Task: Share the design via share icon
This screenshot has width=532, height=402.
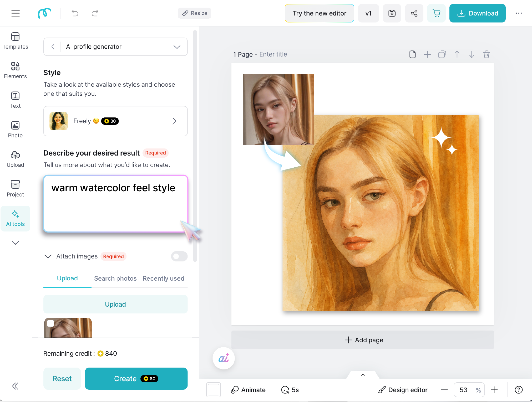Action: click(x=414, y=13)
